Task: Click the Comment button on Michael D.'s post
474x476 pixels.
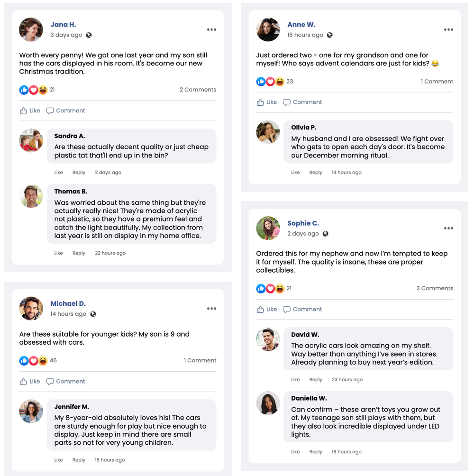Action: 65,382
